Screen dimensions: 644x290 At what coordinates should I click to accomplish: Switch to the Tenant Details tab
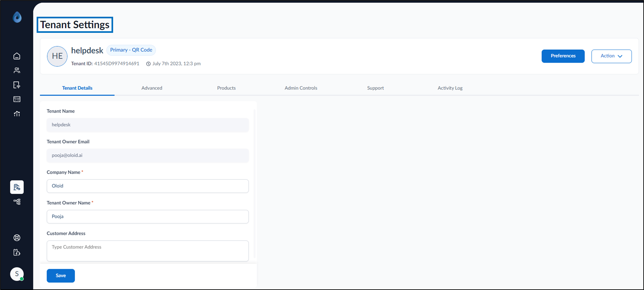[x=77, y=88]
